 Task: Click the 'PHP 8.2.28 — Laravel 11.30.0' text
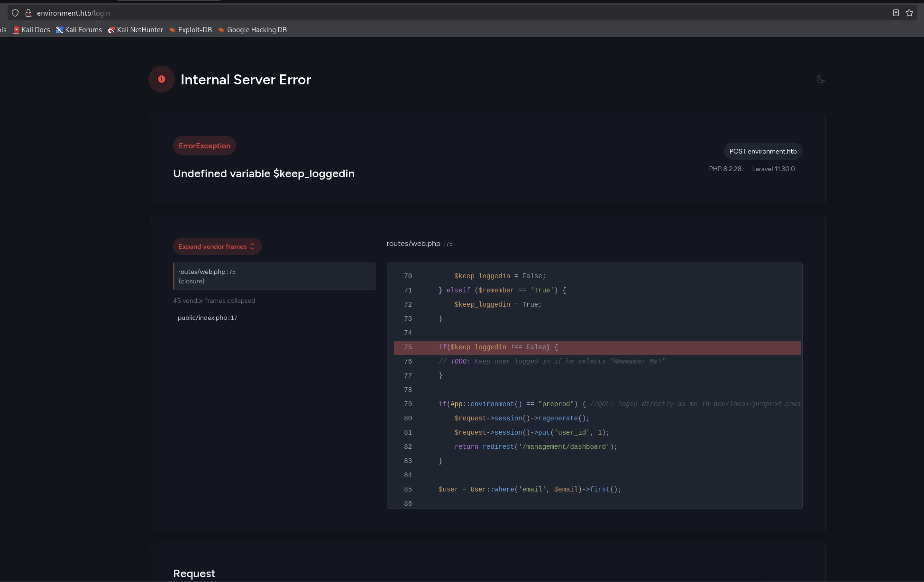(x=752, y=169)
